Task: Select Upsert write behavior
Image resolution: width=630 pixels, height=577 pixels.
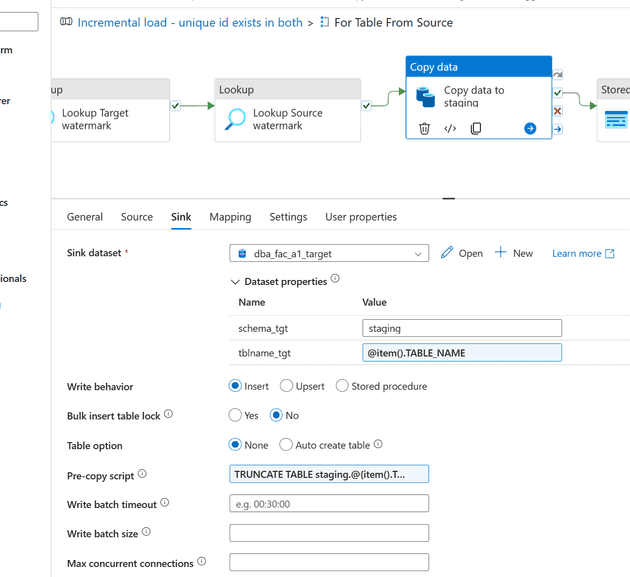Action: (287, 386)
